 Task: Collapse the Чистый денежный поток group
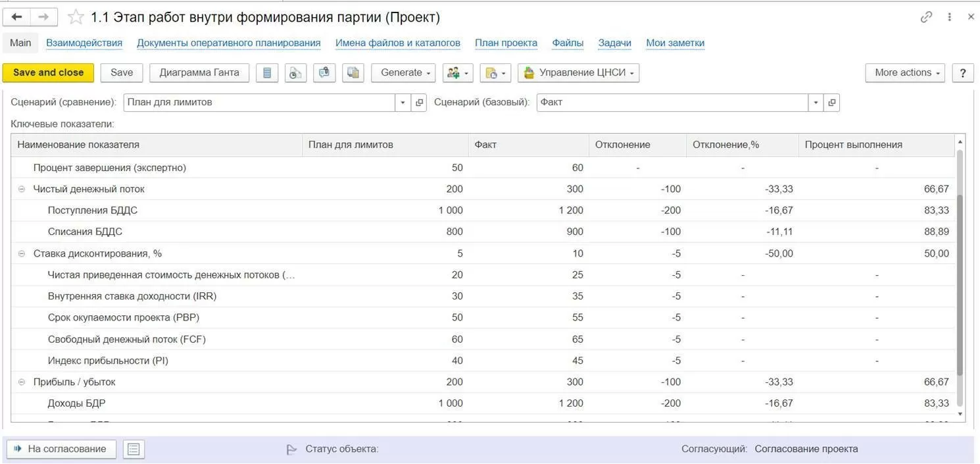click(22, 189)
